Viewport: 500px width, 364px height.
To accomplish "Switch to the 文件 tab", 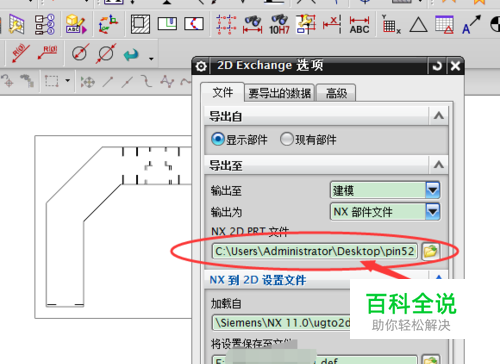I will pyautogui.click(x=223, y=92).
